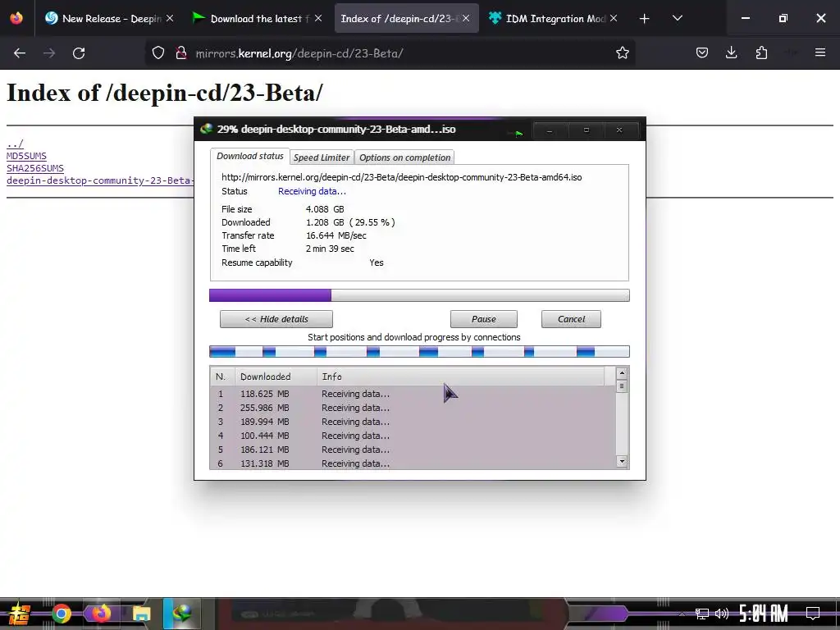List all tabs with chevron dropdown
This screenshot has height=630, width=840.
tap(677, 19)
